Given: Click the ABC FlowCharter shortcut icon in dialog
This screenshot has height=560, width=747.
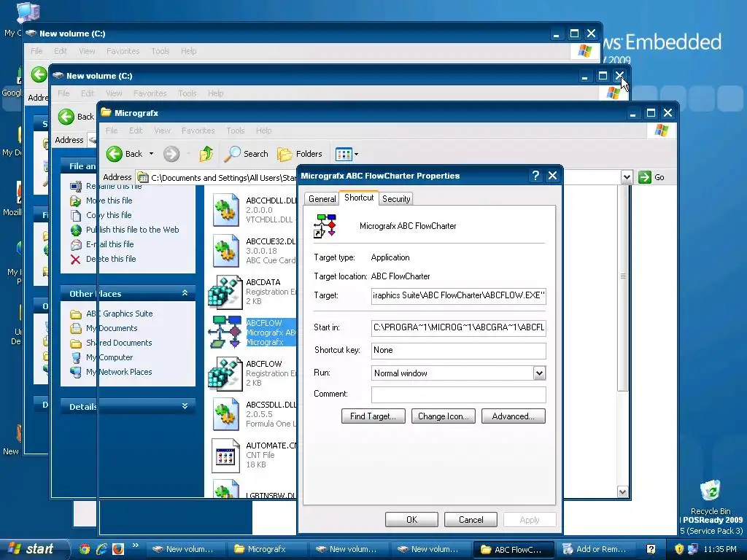Looking at the screenshot, I should [325, 226].
